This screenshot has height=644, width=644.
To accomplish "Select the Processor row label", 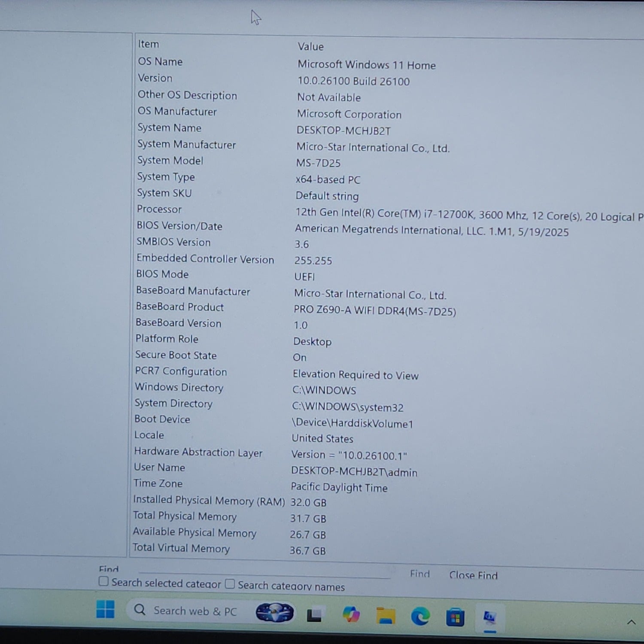I will tap(159, 209).
